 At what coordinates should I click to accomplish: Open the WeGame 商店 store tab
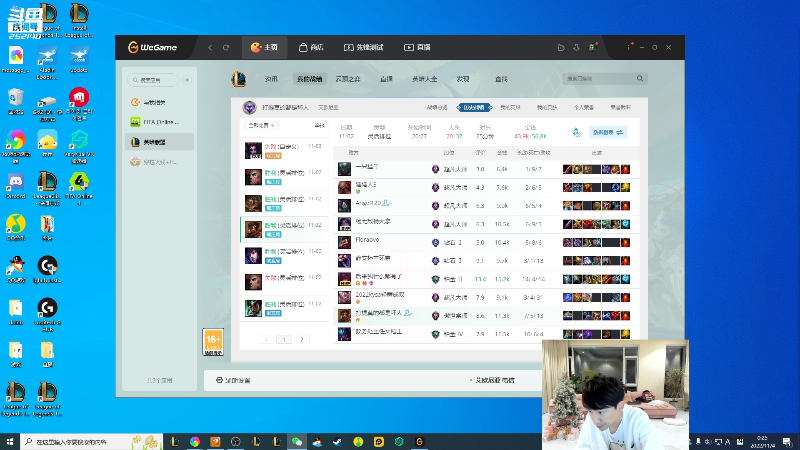coord(311,47)
